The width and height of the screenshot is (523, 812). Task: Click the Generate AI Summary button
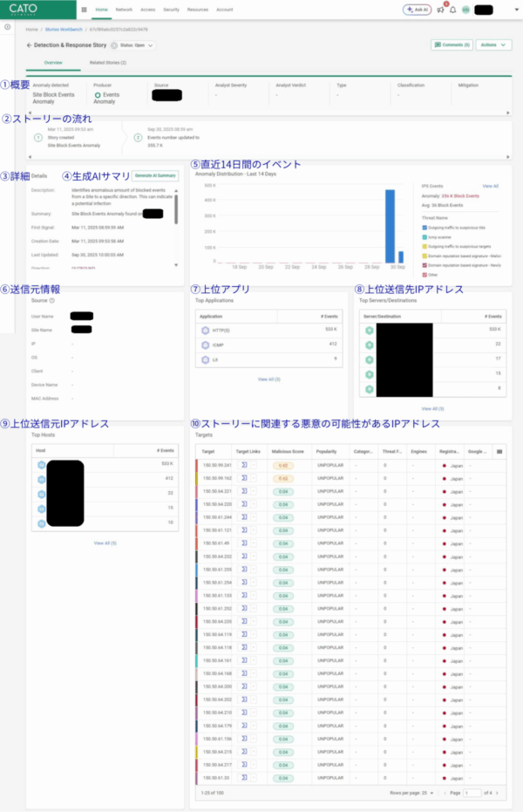(155, 175)
